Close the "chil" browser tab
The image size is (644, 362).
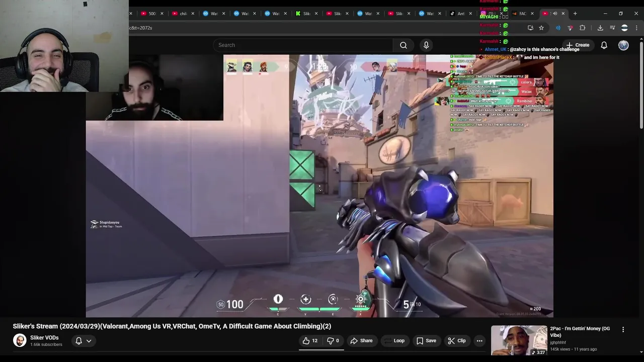(x=193, y=14)
